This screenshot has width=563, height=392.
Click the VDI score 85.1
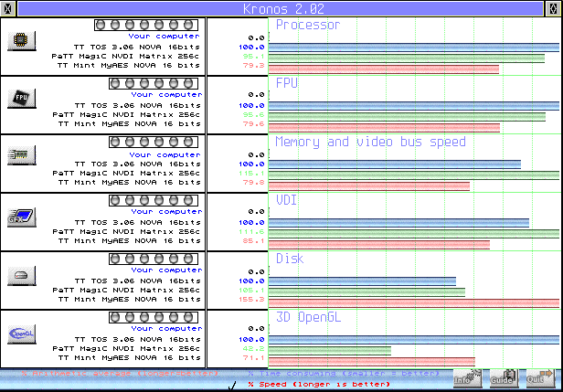tap(254, 241)
